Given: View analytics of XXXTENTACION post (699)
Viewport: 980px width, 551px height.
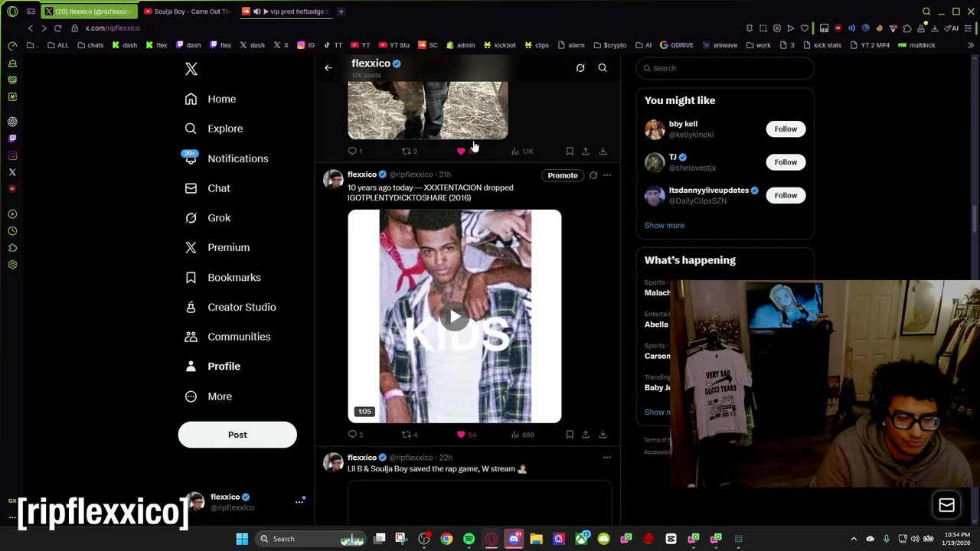Looking at the screenshot, I should point(522,435).
